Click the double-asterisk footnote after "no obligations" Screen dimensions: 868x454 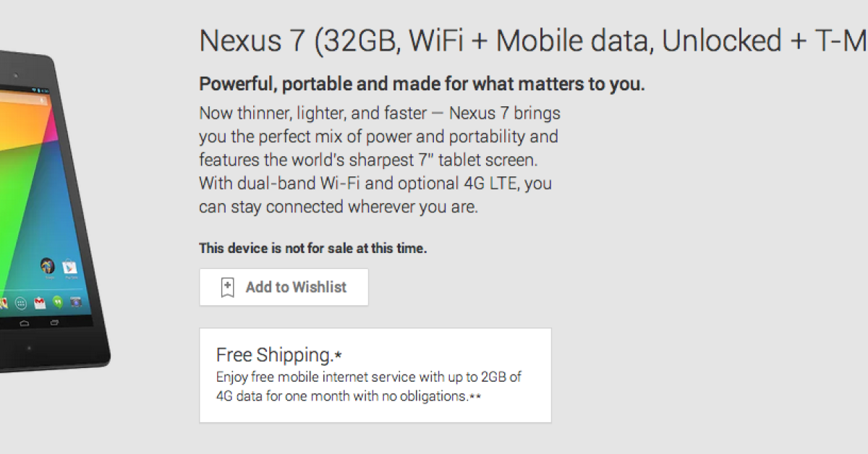(x=475, y=397)
